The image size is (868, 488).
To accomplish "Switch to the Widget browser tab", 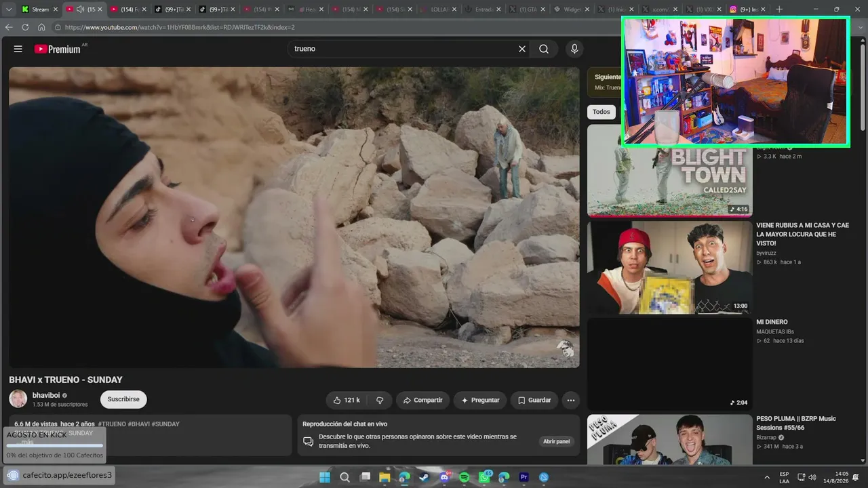I will (x=570, y=9).
